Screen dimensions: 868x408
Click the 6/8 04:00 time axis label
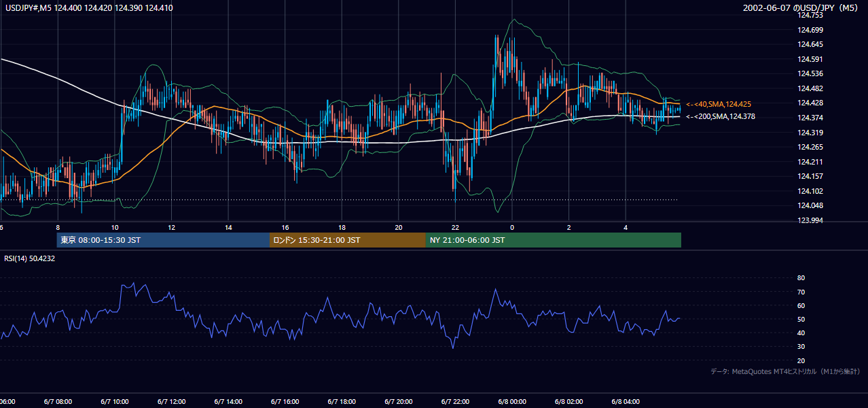(625, 402)
